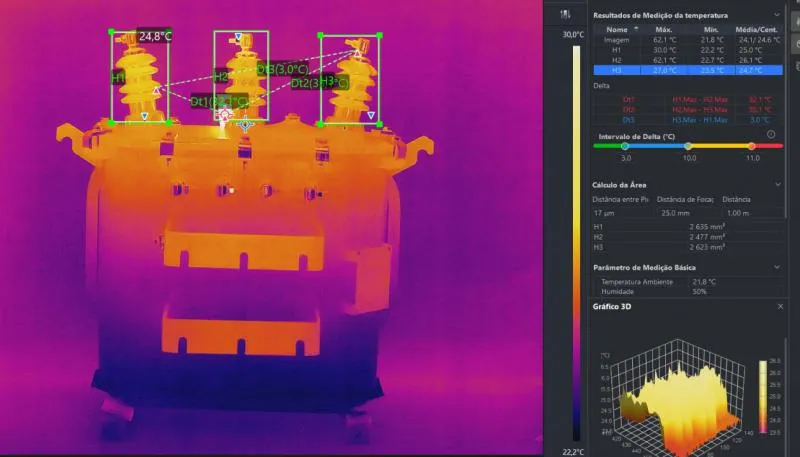This screenshot has width=800, height=457.
Task: Click the Máx. column header
Action: pyautogui.click(x=664, y=29)
